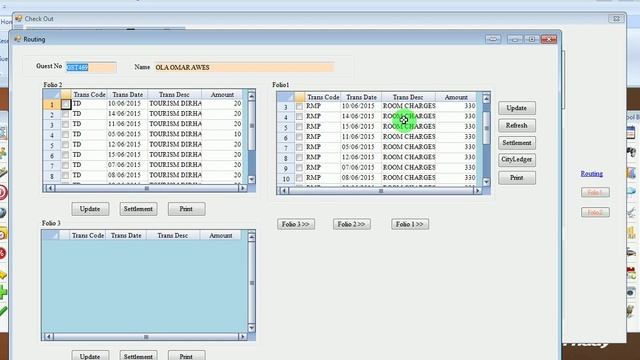Image resolution: width=640 pixels, height=360 pixels.
Task: Move selection with Folio 3 >> button
Action: [296, 224]
